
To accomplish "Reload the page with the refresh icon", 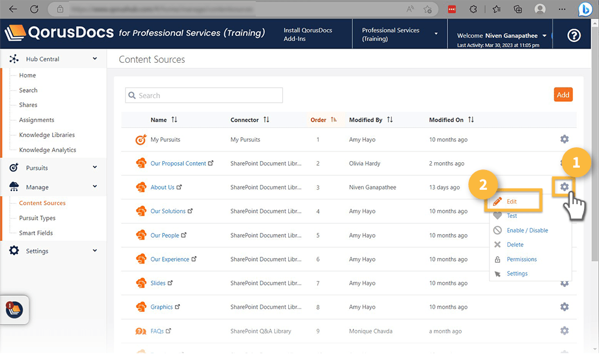I will pyautogui.click(x=34, y=9).
